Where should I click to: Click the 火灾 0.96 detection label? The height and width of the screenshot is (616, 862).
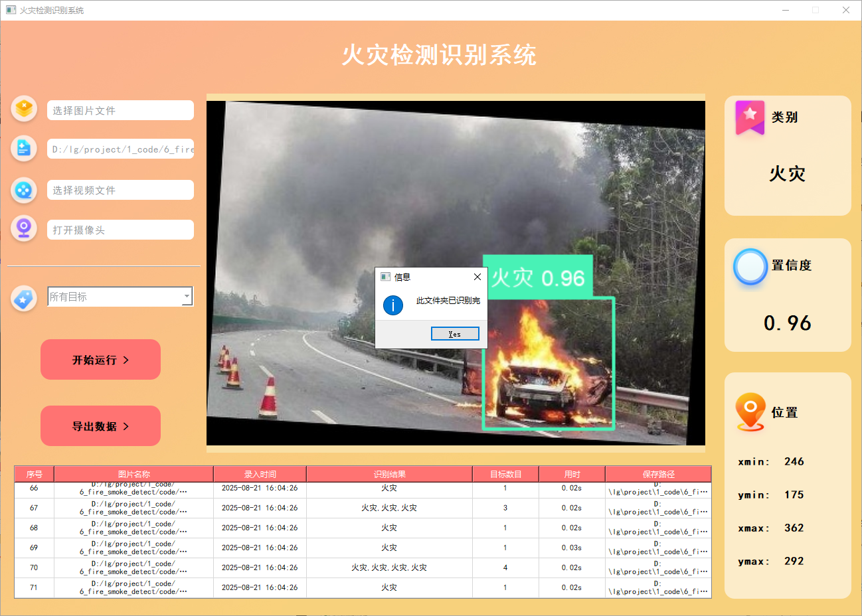pos(538,277)
